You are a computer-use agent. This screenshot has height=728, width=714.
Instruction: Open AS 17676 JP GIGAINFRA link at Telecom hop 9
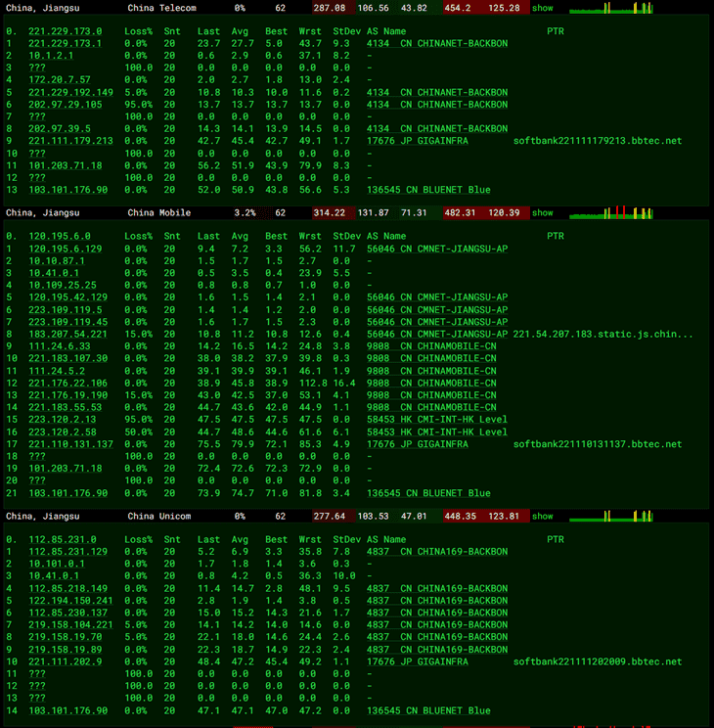(x=418, y=141)
